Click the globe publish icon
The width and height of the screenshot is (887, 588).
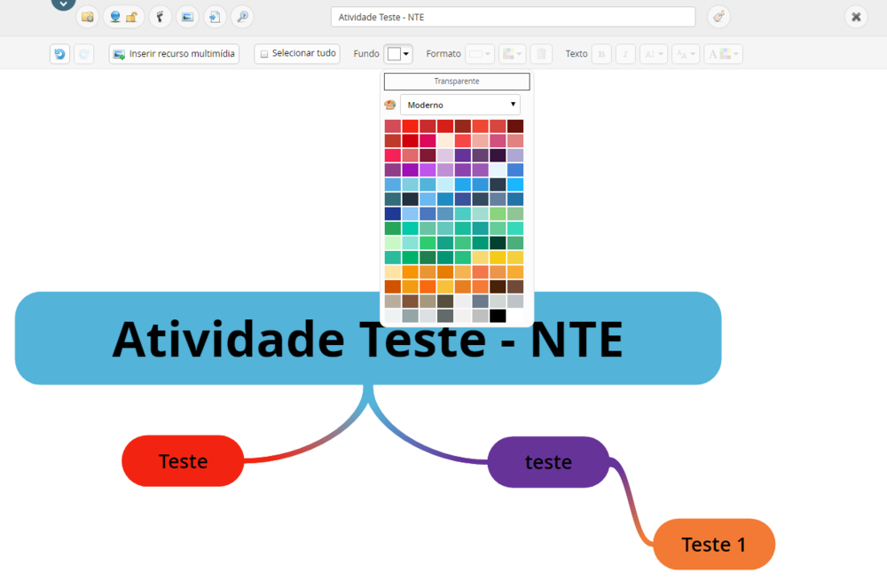point(115,17)
